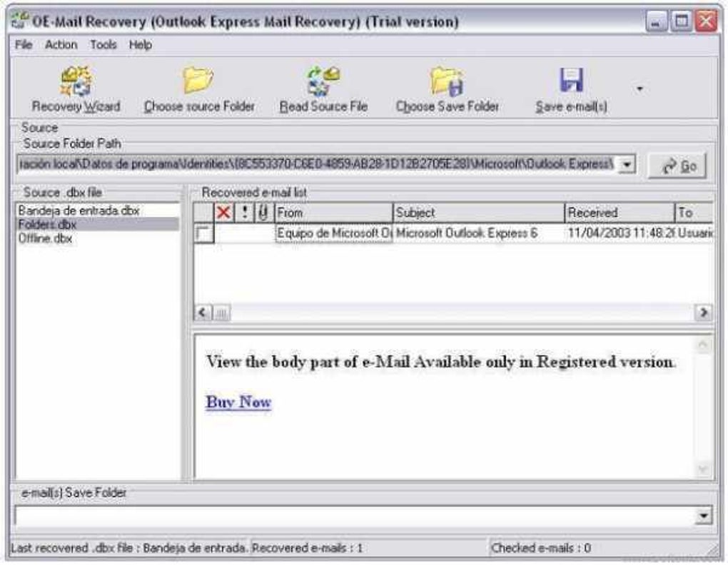
Task: Click the Save e-mail(s) floppy icon
Action: pos(571,80)
